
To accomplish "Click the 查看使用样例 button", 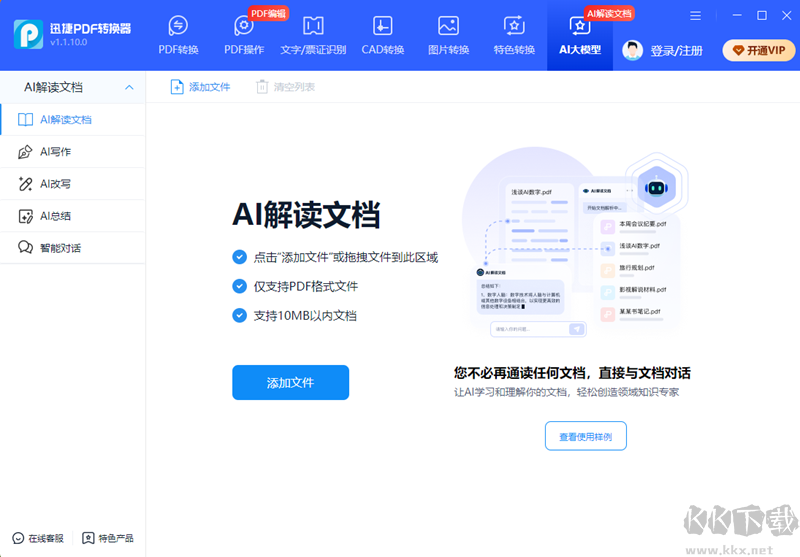I will pyautogui.click(x=586, y=436).
